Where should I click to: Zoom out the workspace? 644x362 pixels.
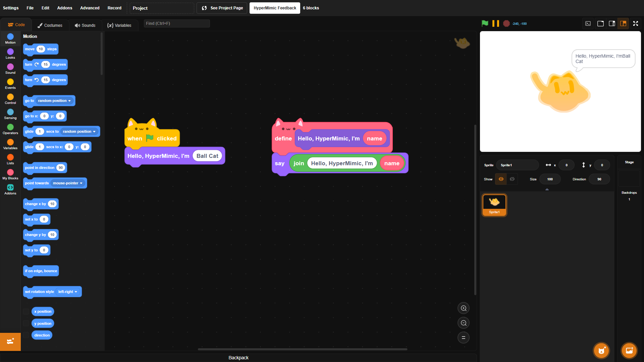point(464,323)
